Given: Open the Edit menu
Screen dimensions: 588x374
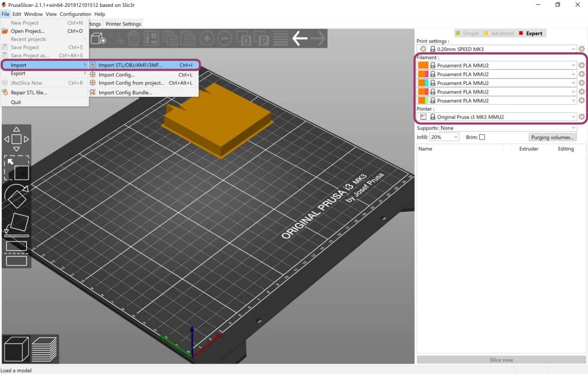Looking at the screenshot, I should point(17,14).
